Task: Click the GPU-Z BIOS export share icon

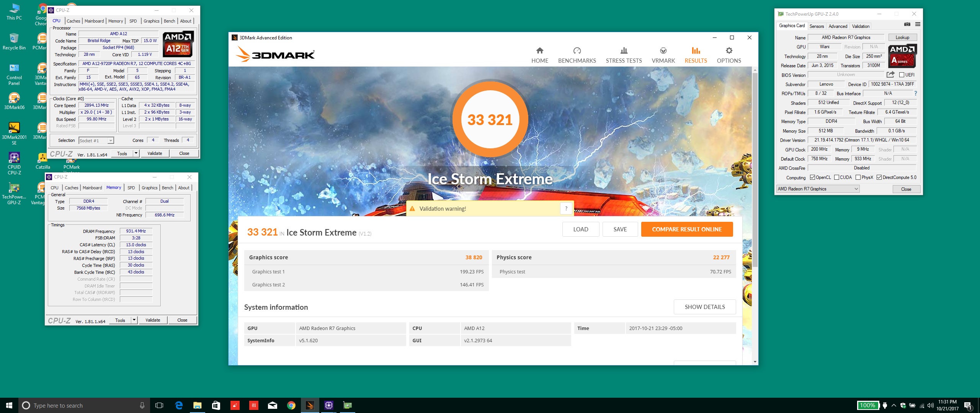Action: point(890,75)
